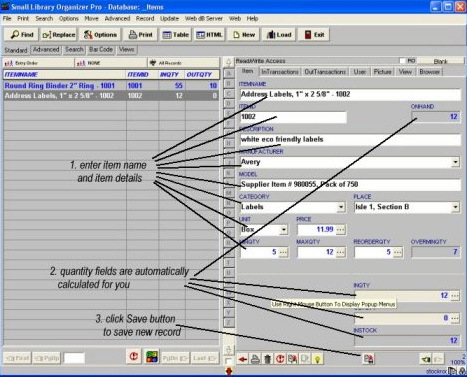The image size is (467, 377).
Task: Open the Advanced menu
Action: coord(117,19)
